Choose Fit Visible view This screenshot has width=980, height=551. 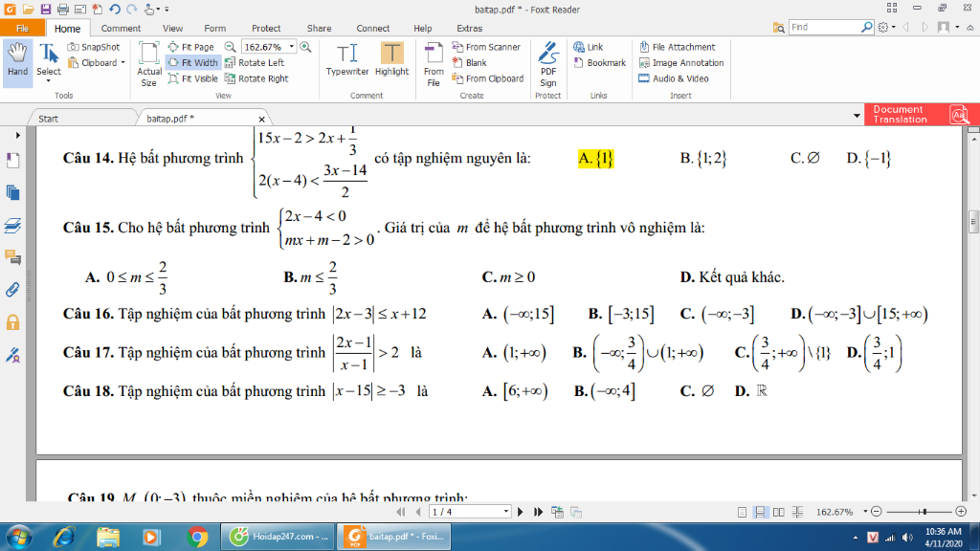[x=193, y=78]
